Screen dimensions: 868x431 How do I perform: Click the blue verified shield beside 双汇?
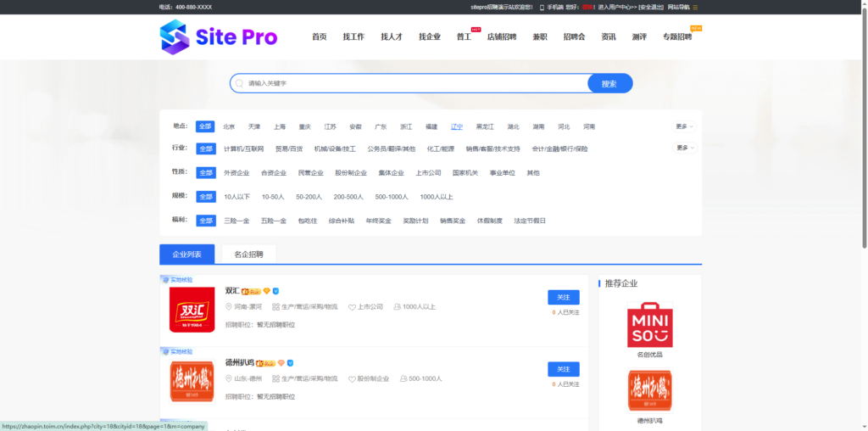tap(275, 291)
